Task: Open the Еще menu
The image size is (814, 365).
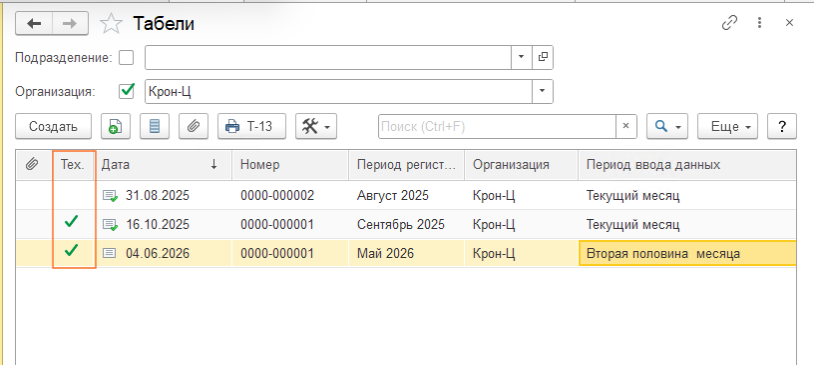Action: pos(727,126)
